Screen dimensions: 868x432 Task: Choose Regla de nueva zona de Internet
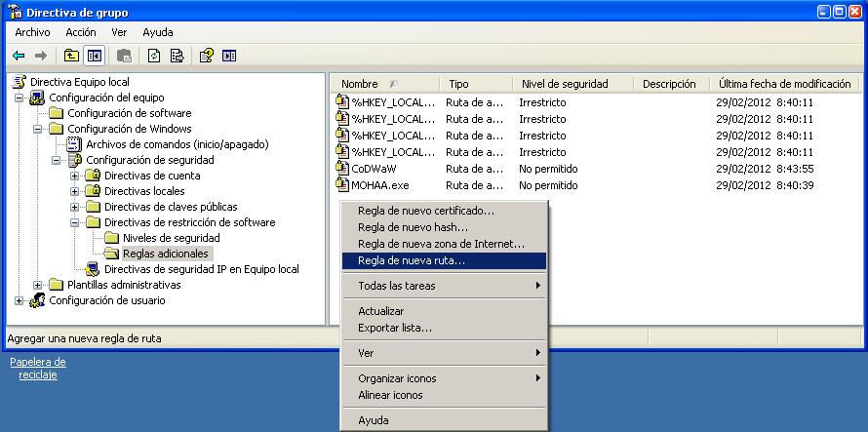click(x=444, y=244)
